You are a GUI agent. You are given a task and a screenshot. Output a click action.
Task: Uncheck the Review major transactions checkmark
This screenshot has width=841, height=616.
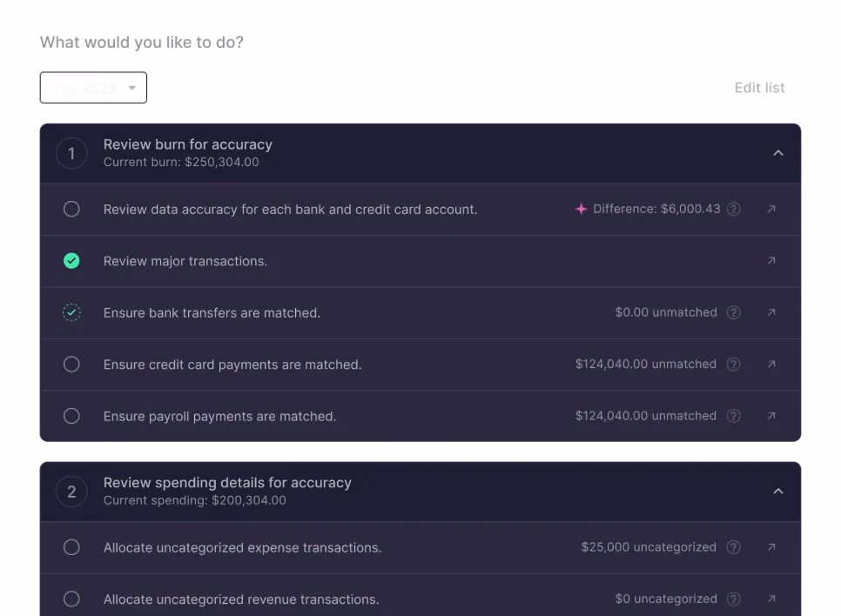point(71,261)
